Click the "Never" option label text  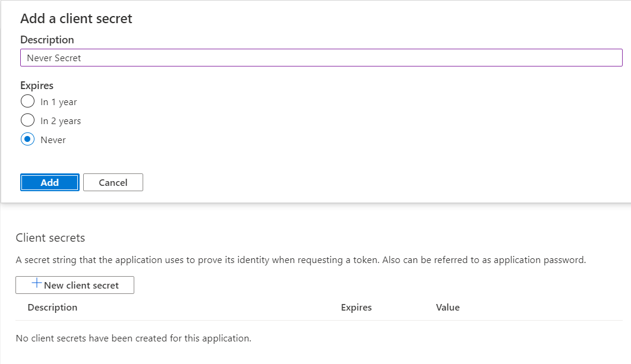click(x=53, y=140)
